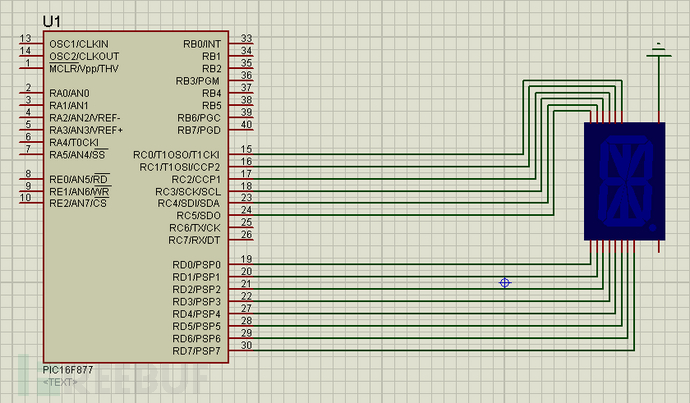Image resolution: width=690 pixels, height=403 pixels.
Task: Select the 16-segment display component
Action: [624, 182]
